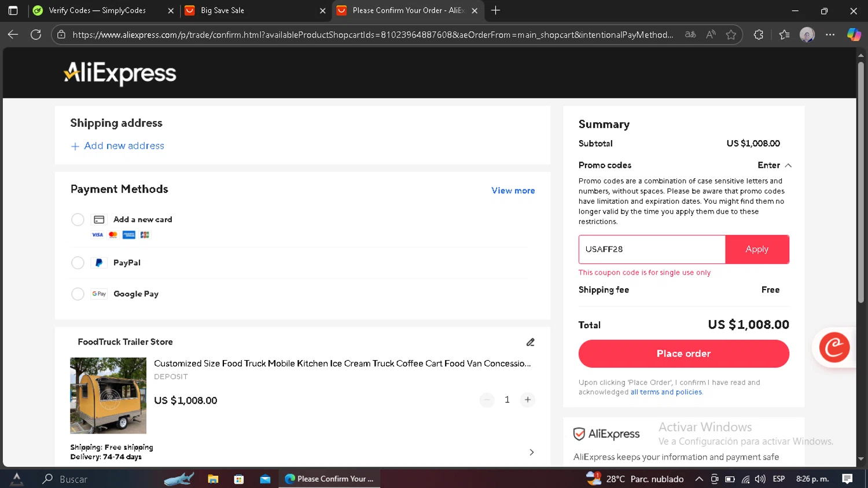Open Mail app from taskbar

(x=265, y=479)
